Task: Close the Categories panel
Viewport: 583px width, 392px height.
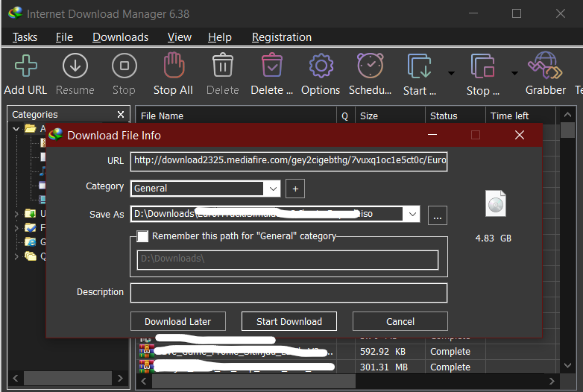Action: [x=121, y=115]
